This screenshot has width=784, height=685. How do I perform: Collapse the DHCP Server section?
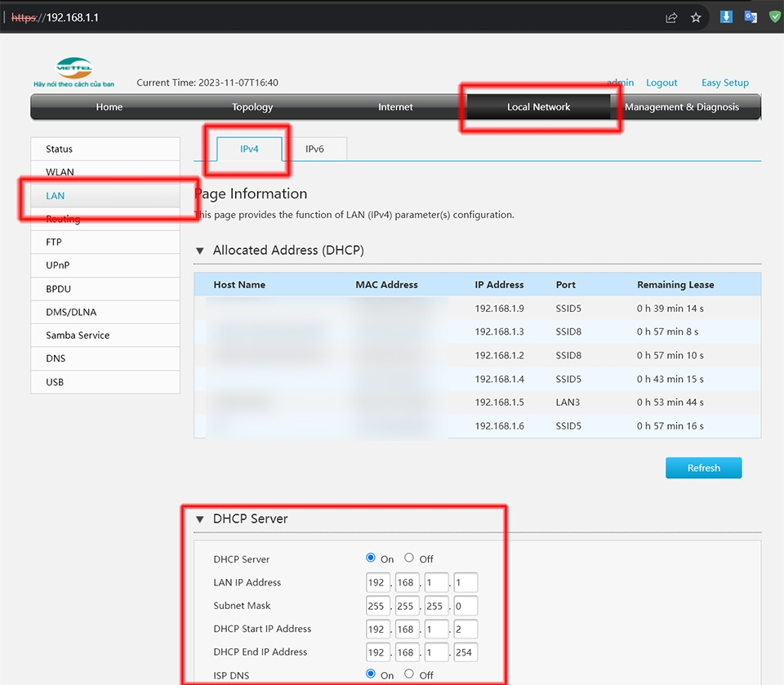(x=200, y=519)
